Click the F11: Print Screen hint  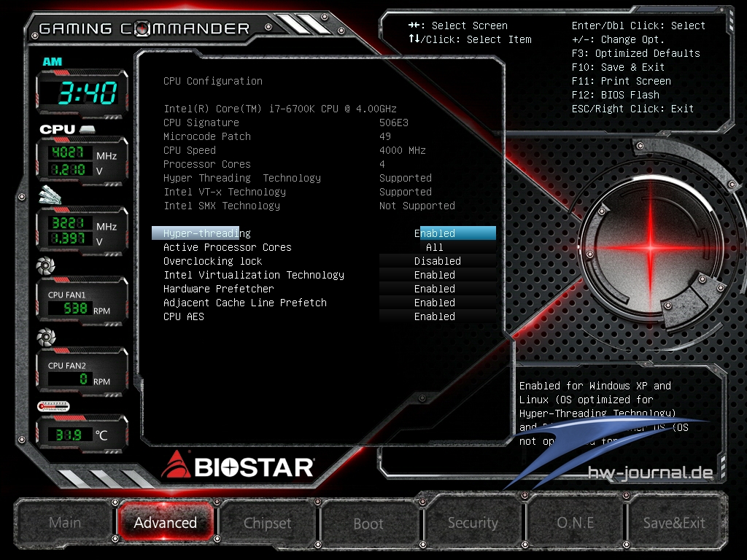tap(622, 81)
